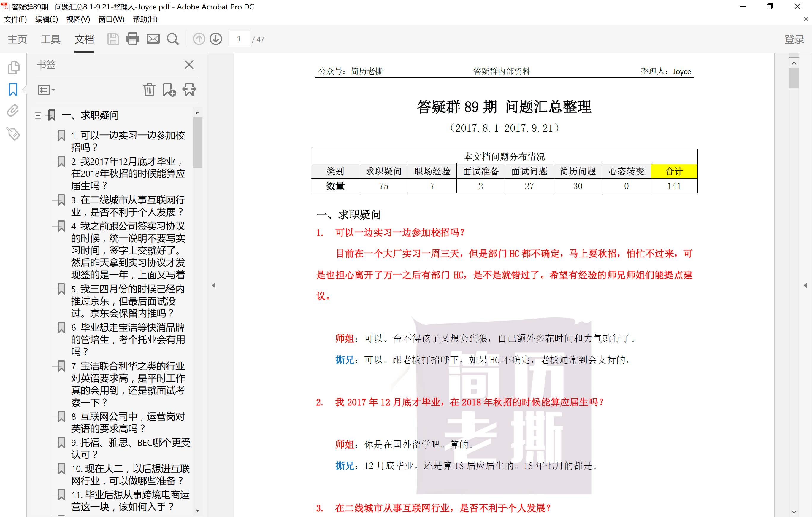Click bookmark panel scroll-up arrow
This screenshot has width=812, height=517.
[198, 112]
